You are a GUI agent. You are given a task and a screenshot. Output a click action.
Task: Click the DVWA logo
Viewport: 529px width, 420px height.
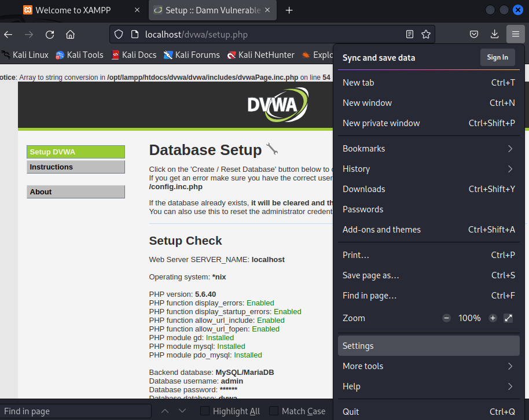point(278,105)
